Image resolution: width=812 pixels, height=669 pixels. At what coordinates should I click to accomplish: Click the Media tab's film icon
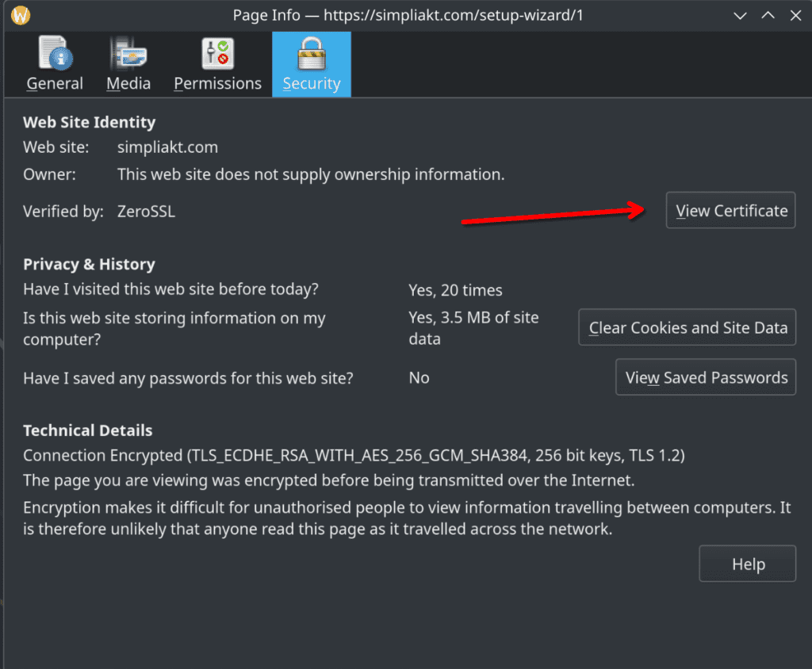(128, 54)
